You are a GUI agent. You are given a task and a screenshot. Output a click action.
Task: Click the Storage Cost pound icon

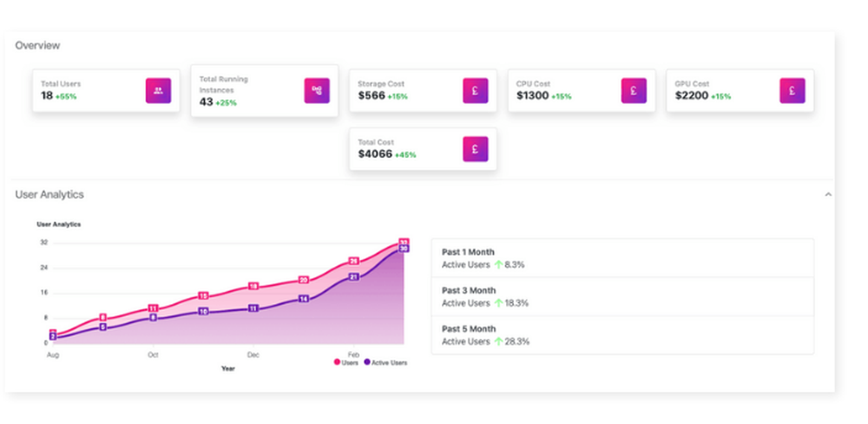(476, 91)
